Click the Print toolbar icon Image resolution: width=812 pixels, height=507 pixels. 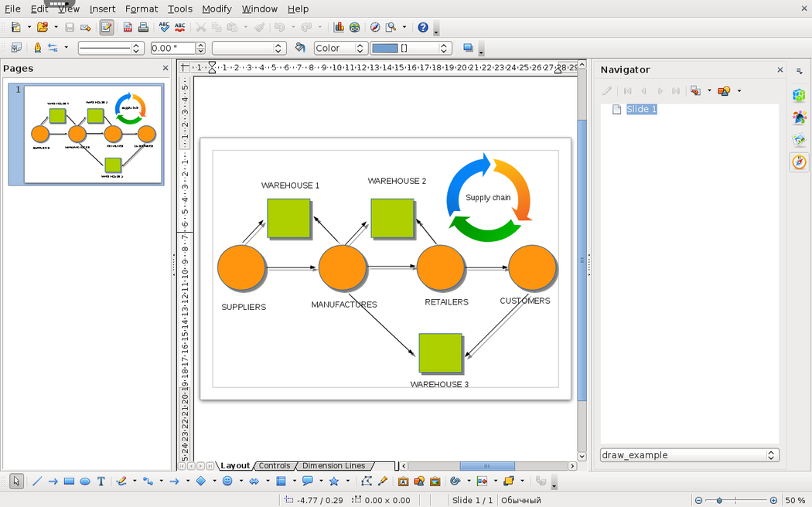pos(143,27)
